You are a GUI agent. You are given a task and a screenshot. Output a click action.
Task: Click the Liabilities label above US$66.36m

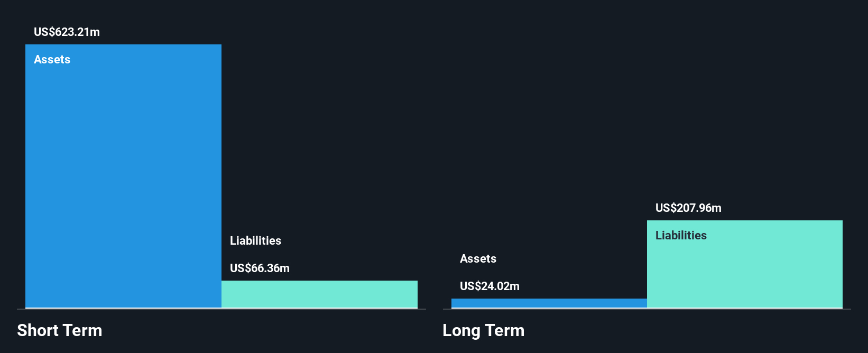point(255,240)
